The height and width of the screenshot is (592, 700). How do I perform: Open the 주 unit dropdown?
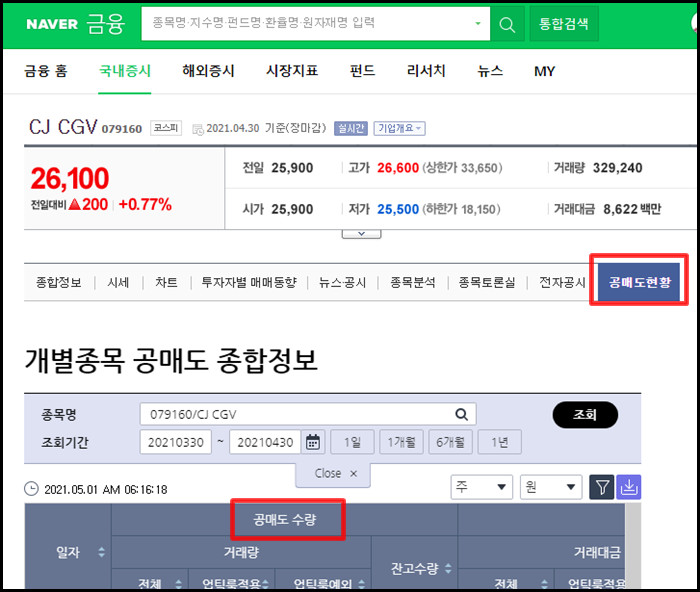pos(482,487)
